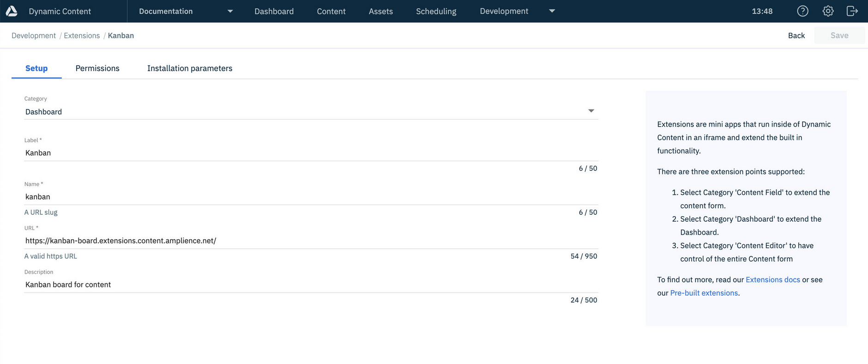Open the help question mark icon
Image resolution: width=868 pixels, height=364 pixels.
[x=802, y=11]
